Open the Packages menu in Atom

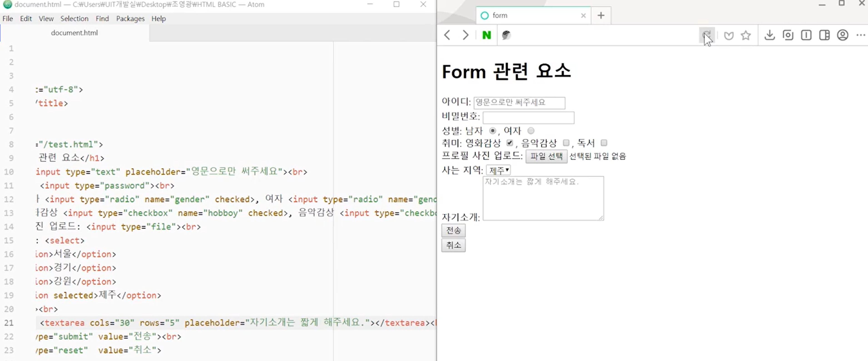(x=130, y=19)
